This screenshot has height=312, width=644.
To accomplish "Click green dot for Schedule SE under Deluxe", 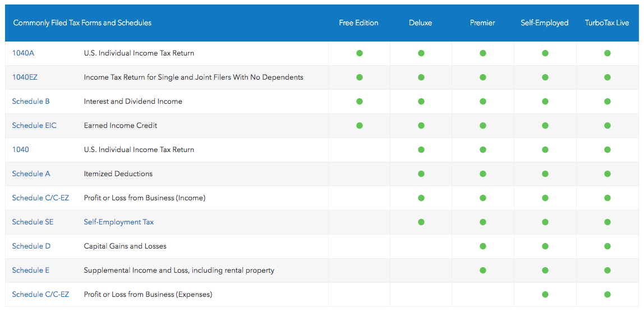I will pyautogui.click(x=421, y=222).
